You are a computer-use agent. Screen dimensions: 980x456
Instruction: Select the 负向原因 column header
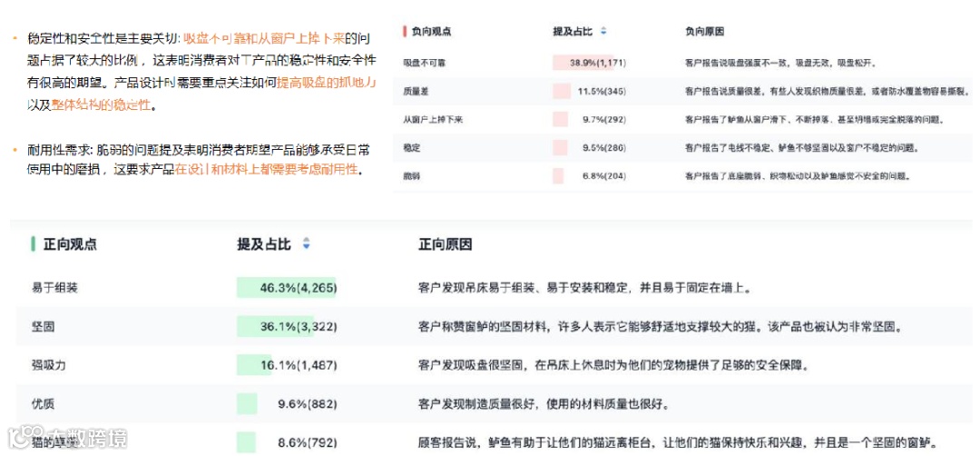pos(704,31)
